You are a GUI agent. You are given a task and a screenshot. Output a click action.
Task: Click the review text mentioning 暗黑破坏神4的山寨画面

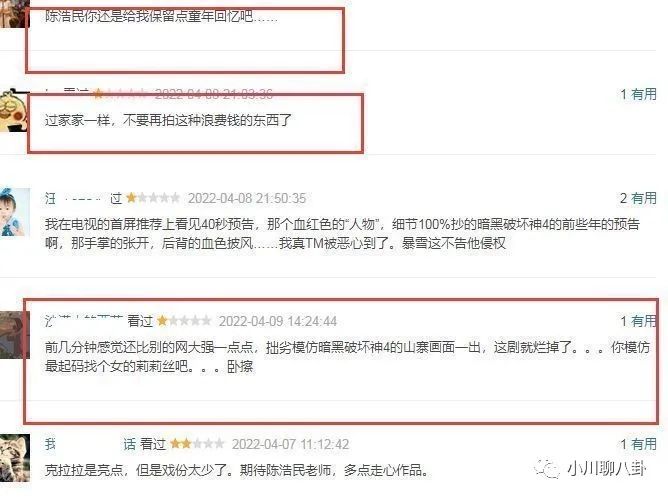[x=347, y=357]
